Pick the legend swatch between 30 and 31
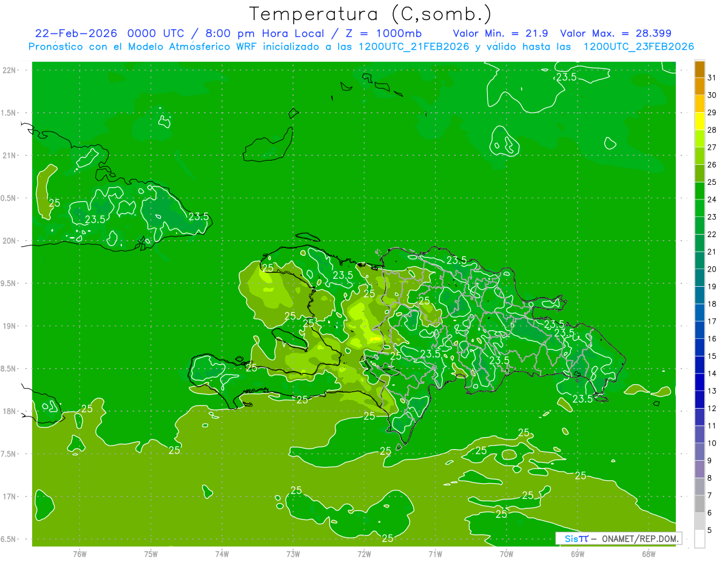The width and height of the screenshot is (728, 562). coord(699,86)
